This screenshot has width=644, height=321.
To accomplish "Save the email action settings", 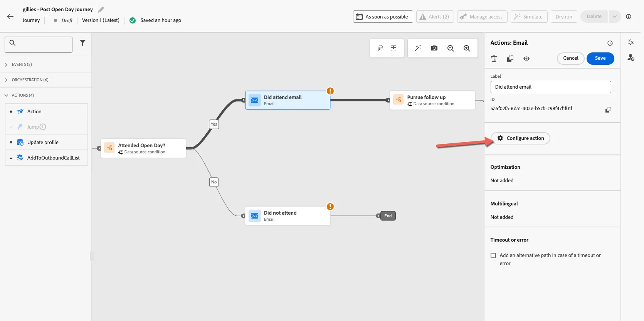I will point(600,58).
